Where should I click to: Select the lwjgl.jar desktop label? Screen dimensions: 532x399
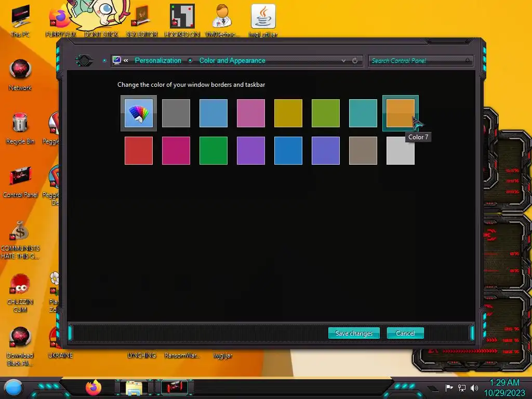(223, 355)
